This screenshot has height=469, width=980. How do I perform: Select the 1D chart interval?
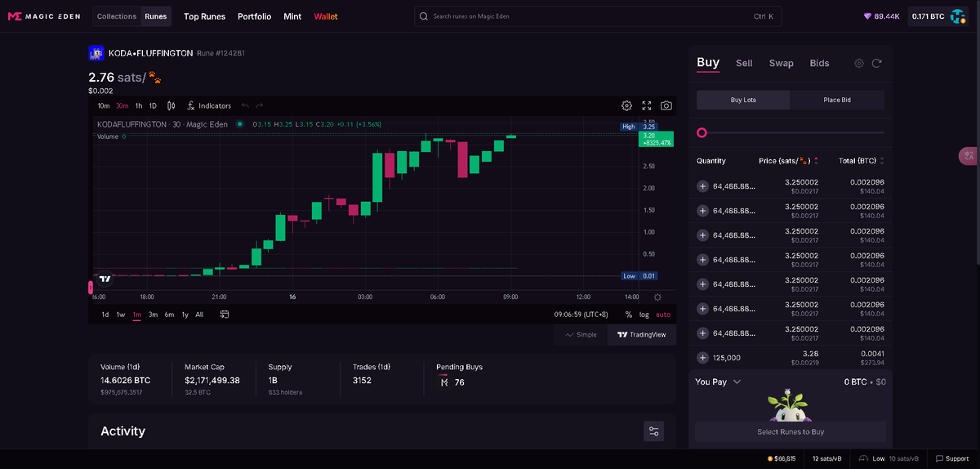tap(153, 105)
